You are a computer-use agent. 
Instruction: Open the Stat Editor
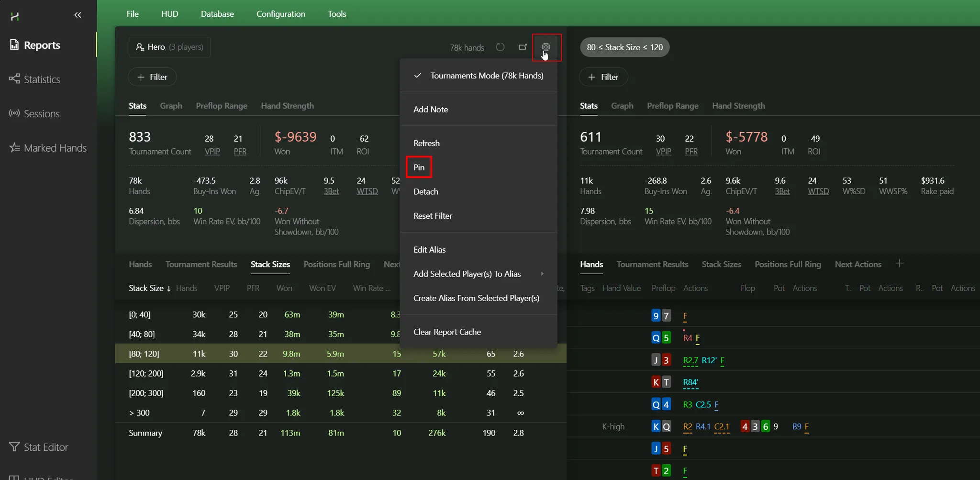[x=45, y=447]
